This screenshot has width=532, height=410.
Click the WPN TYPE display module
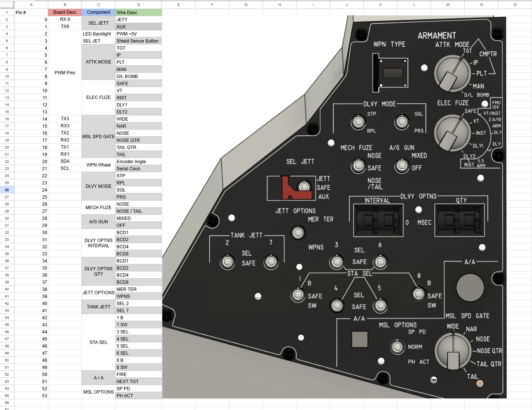[x=390, y=73]
